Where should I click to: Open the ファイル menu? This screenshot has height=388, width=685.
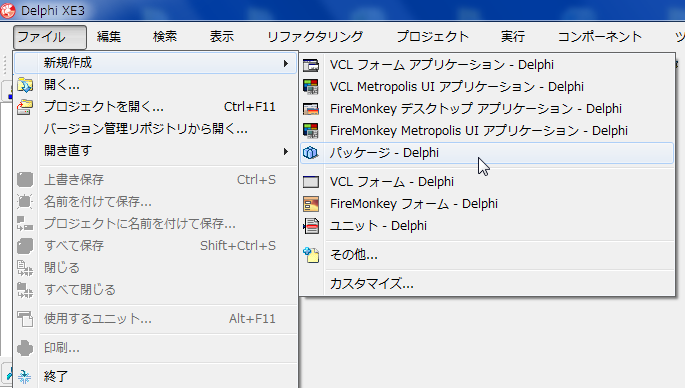pos(50,37)
